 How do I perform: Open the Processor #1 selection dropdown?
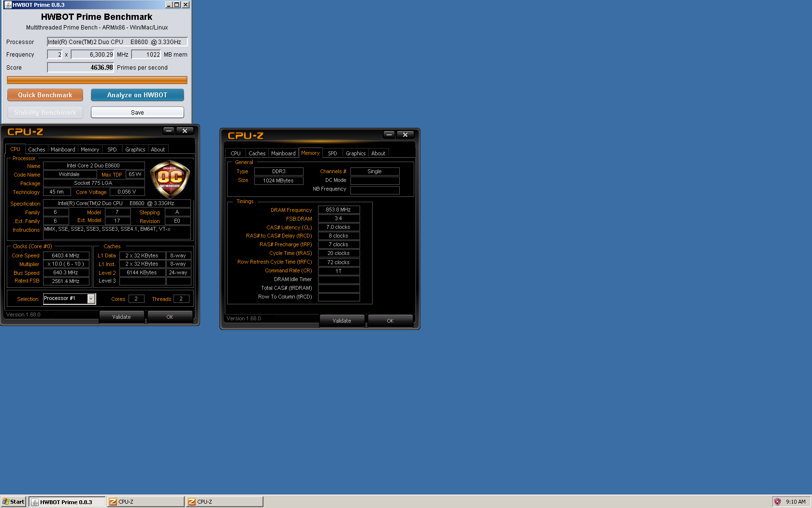pyautogui.click(x=91, y=299)
